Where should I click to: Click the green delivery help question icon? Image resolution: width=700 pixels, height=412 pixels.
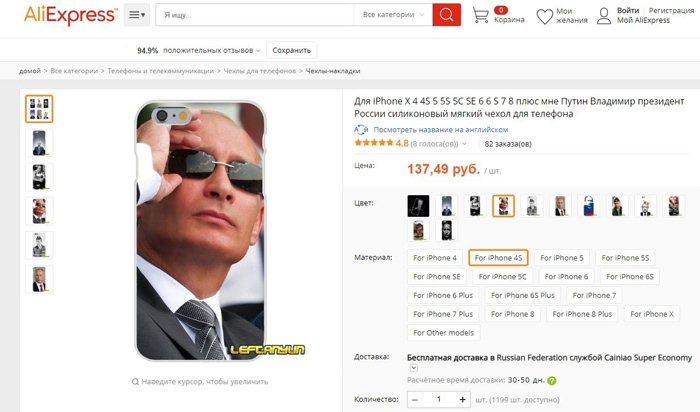(x=552, y=381)
